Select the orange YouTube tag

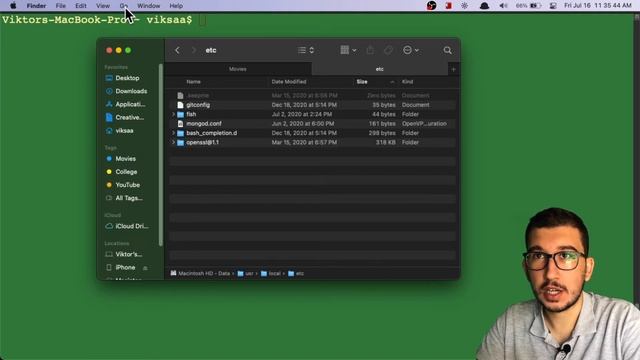[x=127, y=185]
